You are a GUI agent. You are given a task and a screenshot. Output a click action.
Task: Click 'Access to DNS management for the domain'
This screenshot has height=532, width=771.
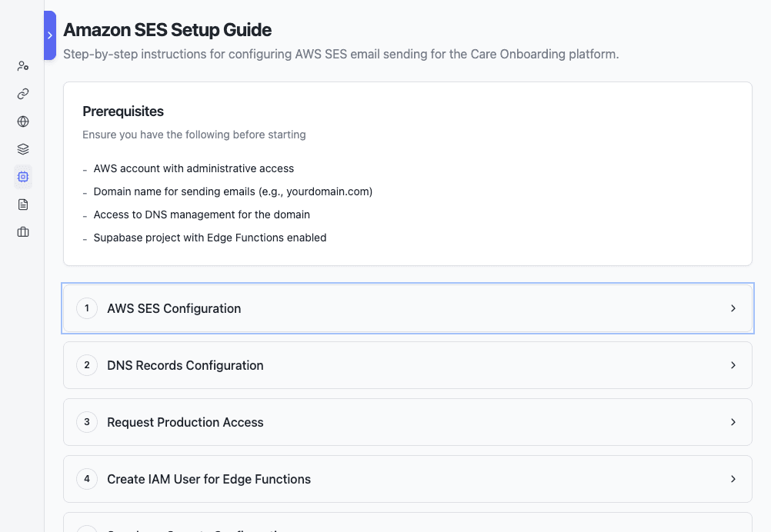pos(202,214)
